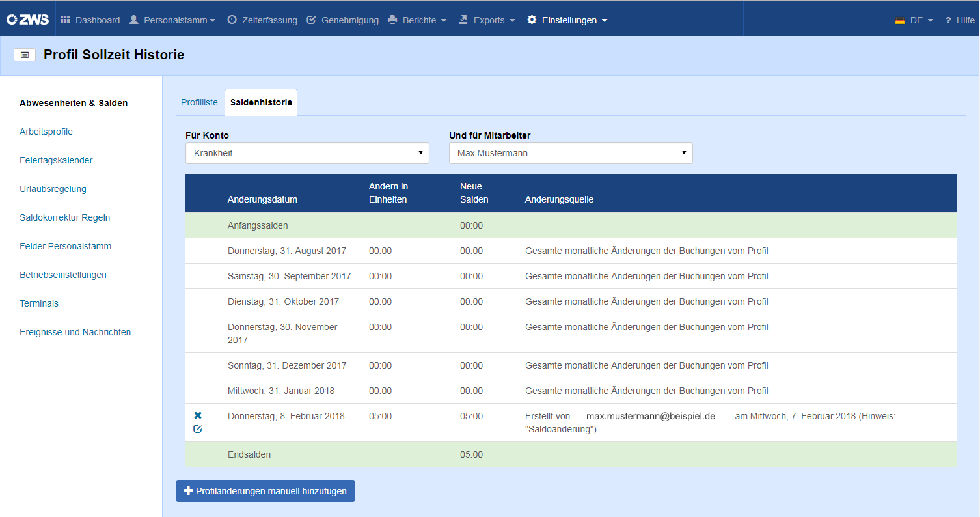Click Profiländerungen manuell hinzufügen button
This screenshot has height=517, width=980.
(x=265, y=491)
